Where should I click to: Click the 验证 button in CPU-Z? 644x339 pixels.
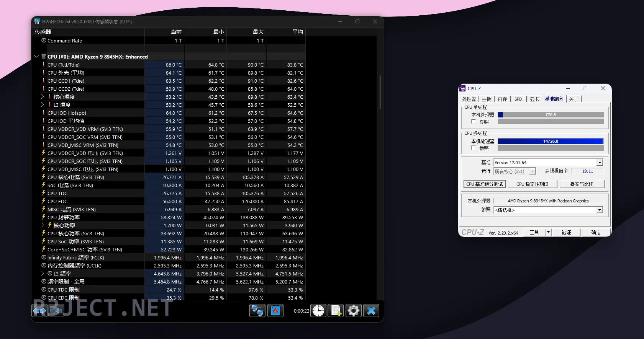(x=566, y=232)
